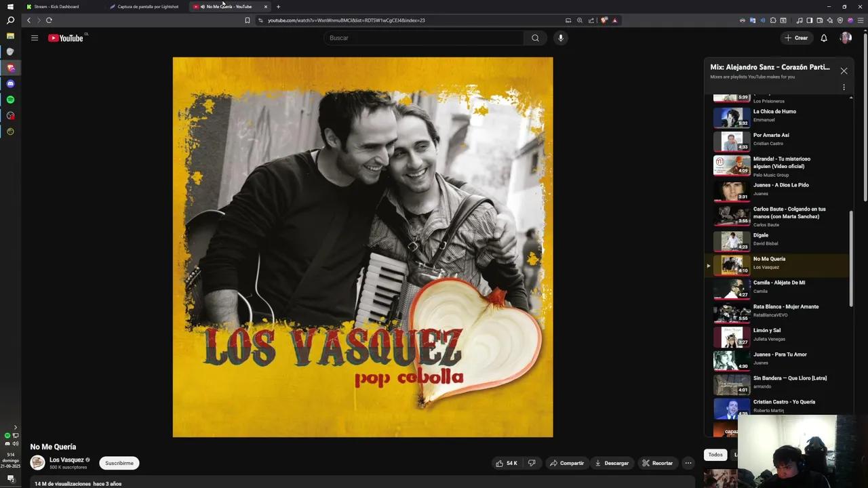Open a new browser tab with plus
Screen dimensions: 868x488
click(278, 7)
